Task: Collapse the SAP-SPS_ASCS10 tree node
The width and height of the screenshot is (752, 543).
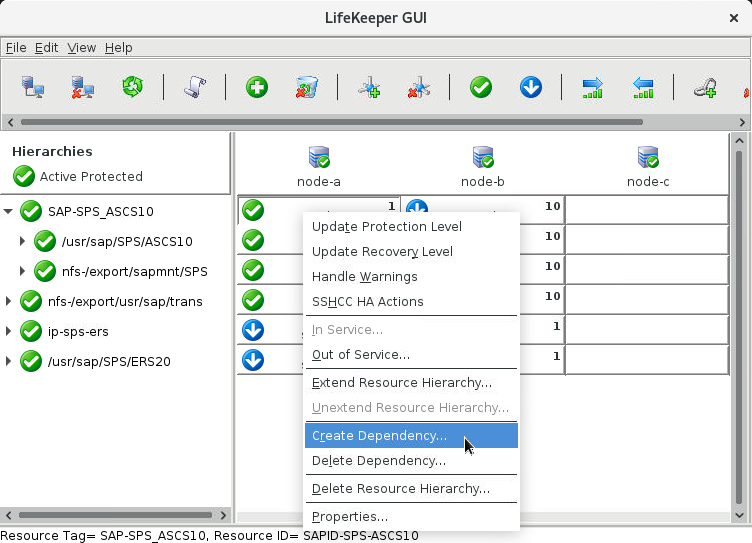Action: (x=8, y=211)
